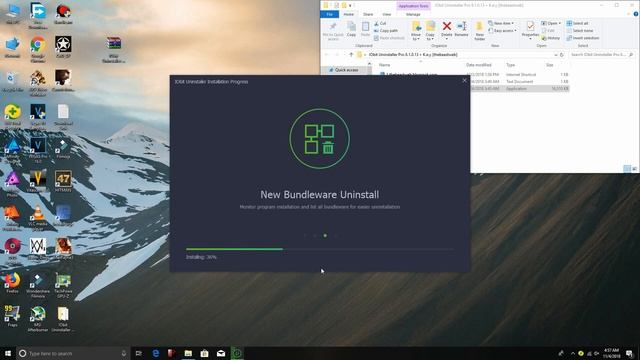
Task: Open Microsoft Store from the taskbar
Action: click(x=204, y=353)
